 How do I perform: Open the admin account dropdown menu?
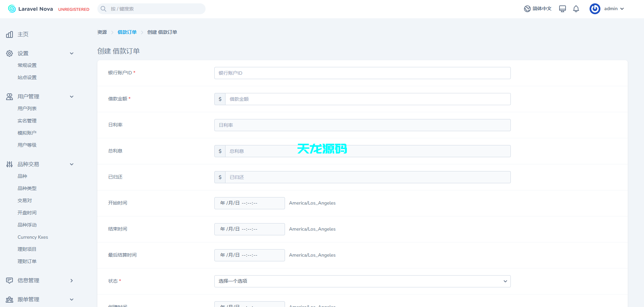[x=612, y=9]
